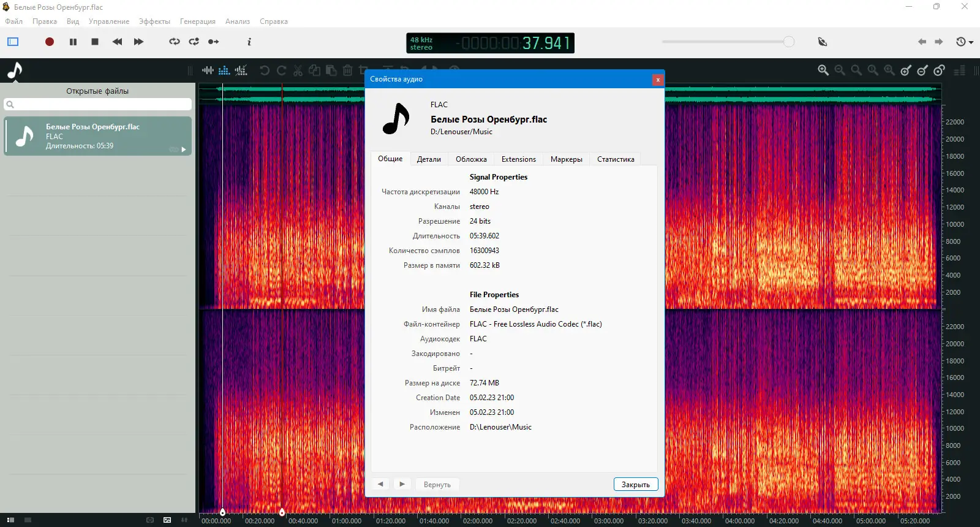Click the Вернуть button

[x=437, y=485]
